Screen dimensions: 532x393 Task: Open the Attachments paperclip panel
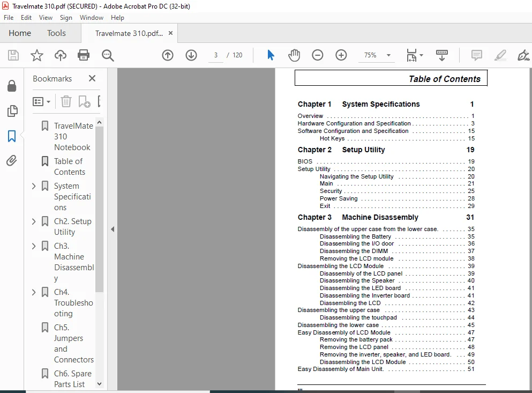pyautogui.click(x=12, y=160)
